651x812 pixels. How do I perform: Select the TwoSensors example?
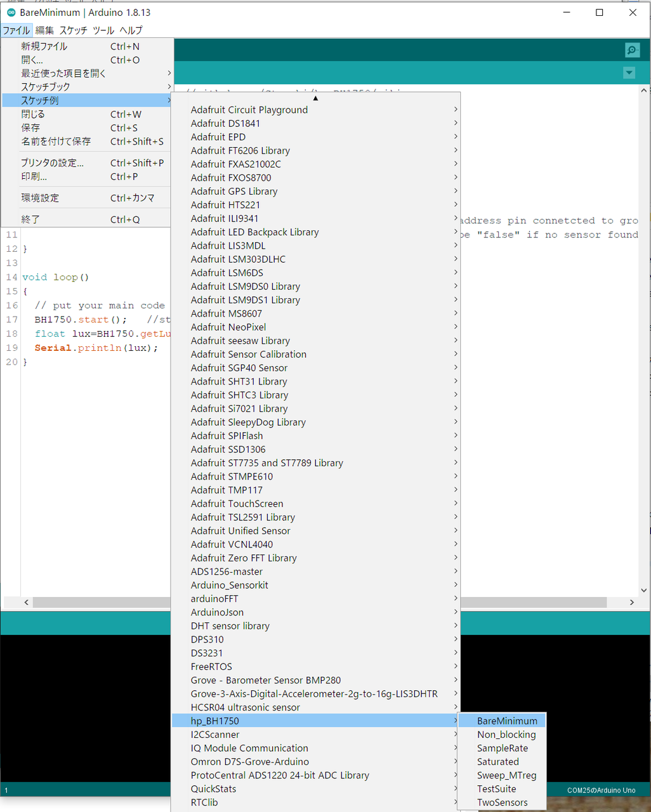coord(502,802)
